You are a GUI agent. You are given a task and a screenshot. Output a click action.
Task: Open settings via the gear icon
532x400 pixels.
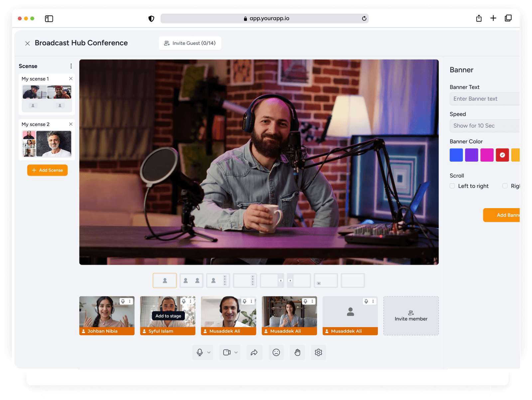click(318, 352)
